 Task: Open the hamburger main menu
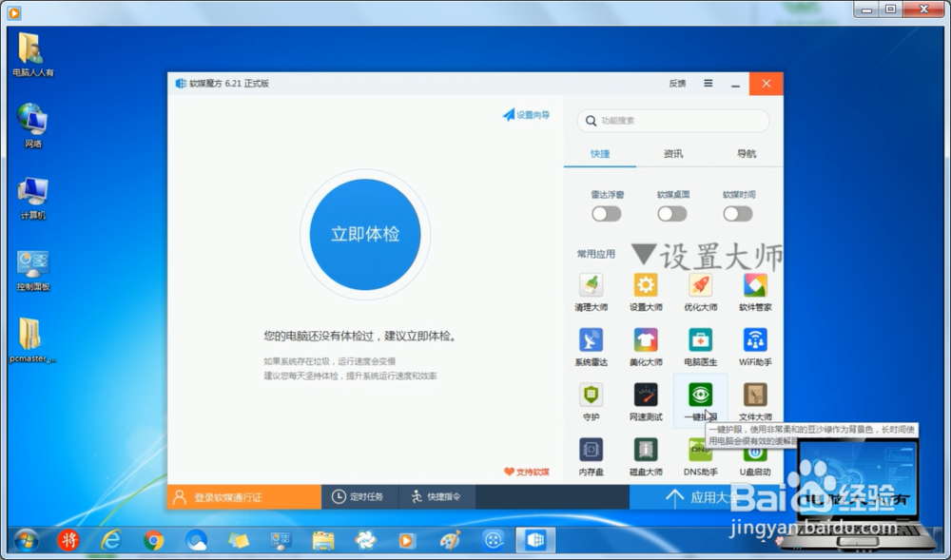tap(708, 83)
